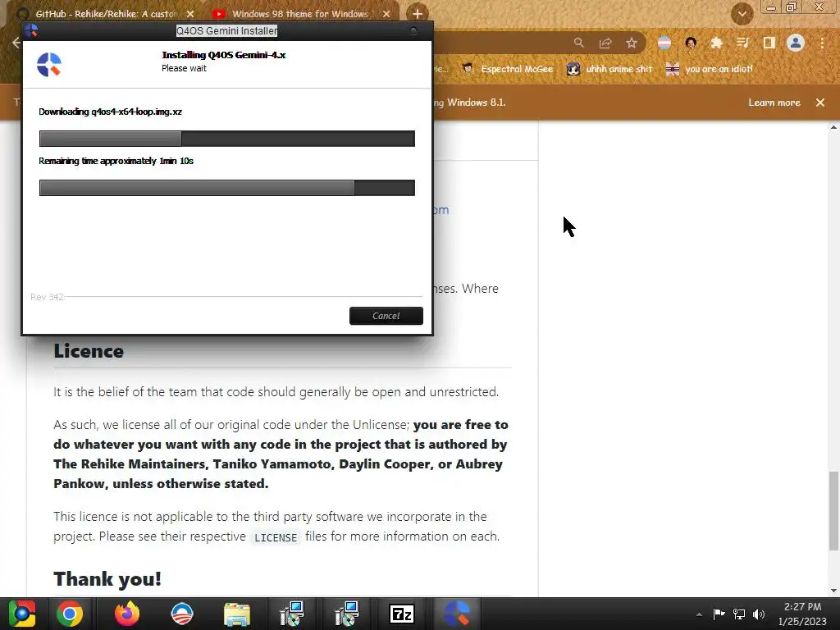Switch to the Windows 98 theme YouTube tab
The width and height of the screenshot is (840, 630).
pyautogui.click(x=300, y=13)
